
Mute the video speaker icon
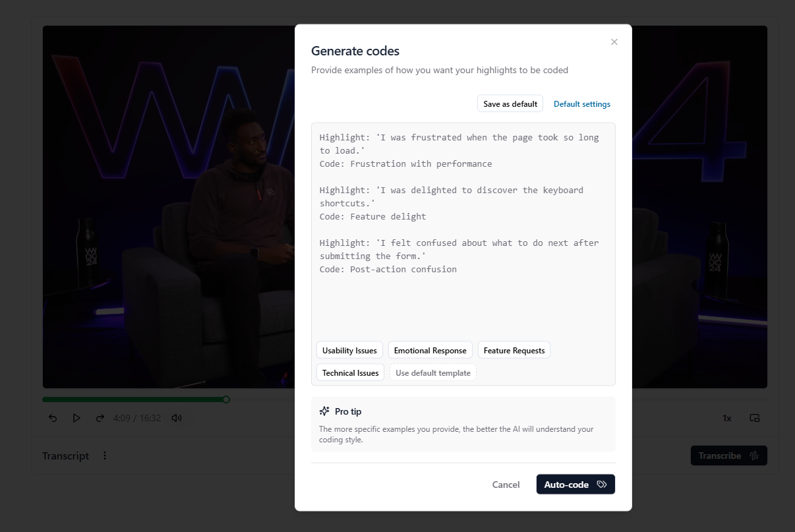[x=176, y=417]
